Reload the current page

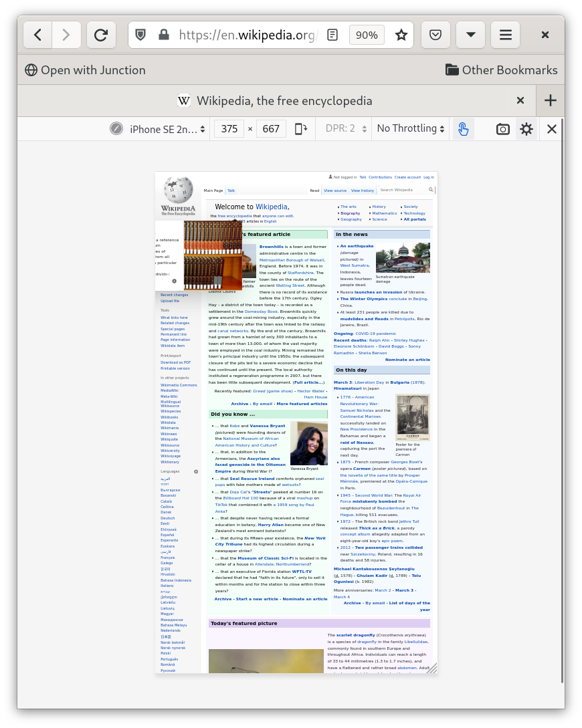pyautogui.click(x=101, y=35)
